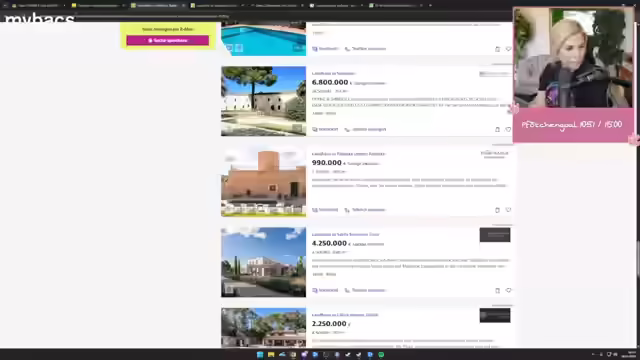The width and height of the screenshot is (640, 360).
Task: Show phone number for 4.250.000 € listing
Action: 365,290
